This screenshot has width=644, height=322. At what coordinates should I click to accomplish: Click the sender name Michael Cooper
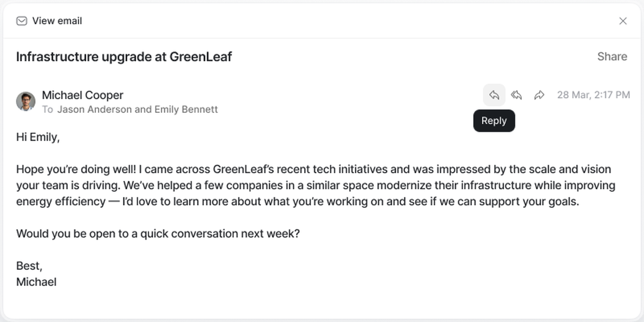[83, 95]
